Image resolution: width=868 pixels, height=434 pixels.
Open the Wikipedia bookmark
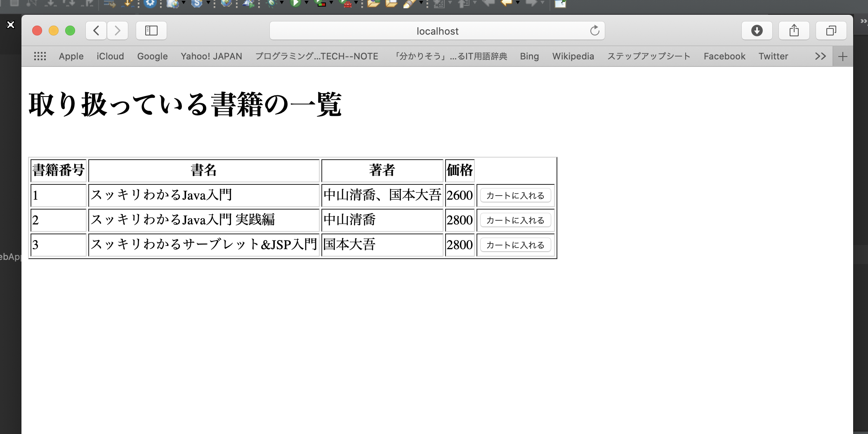[x=573, y=56]
